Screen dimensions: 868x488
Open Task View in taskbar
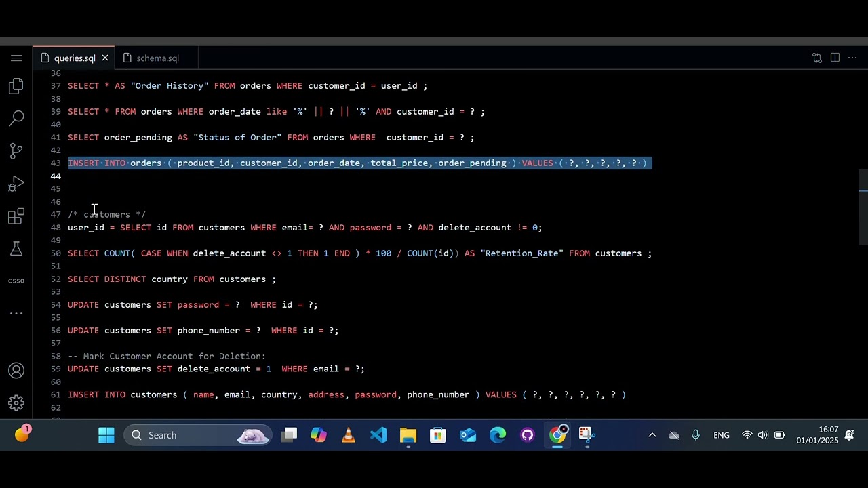(x=290, y=435)
